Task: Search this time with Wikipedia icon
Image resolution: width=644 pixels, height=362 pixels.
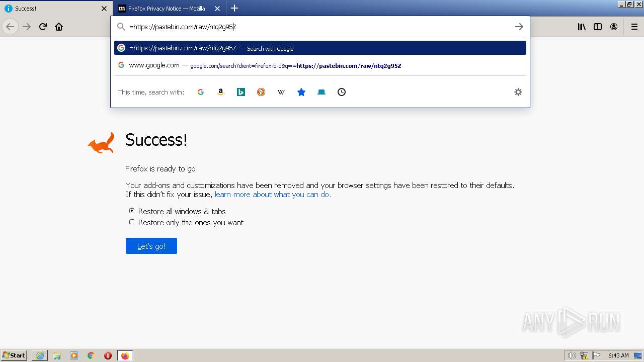Action: (x=281, y=92)
